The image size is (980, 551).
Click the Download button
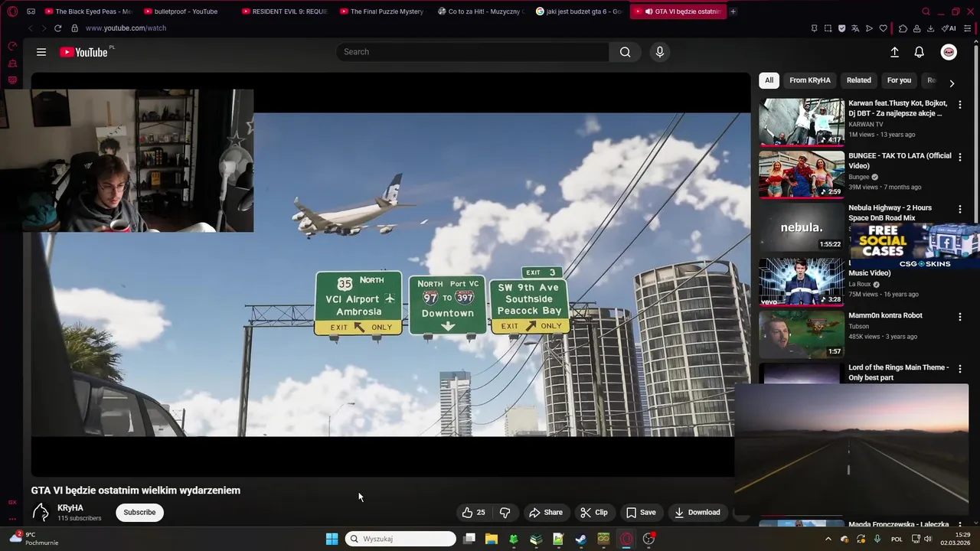[697, 513]
